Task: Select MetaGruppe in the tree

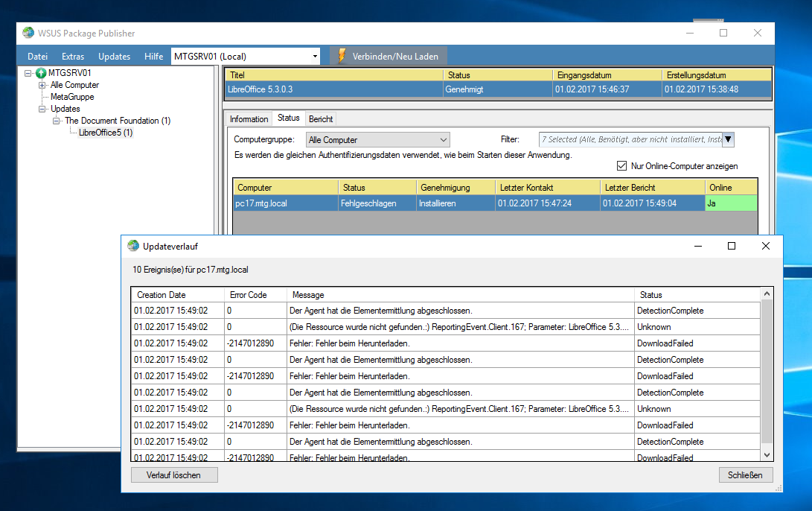Action: tap(72, 97)
